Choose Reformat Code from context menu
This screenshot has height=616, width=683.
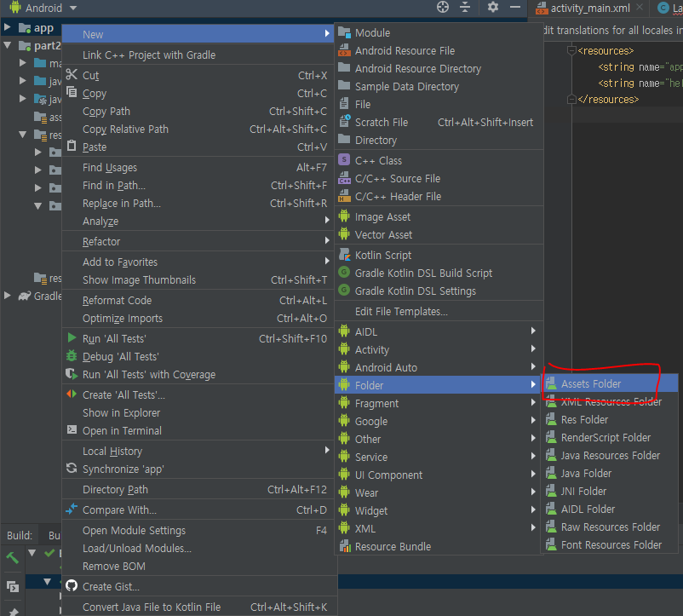click(198, 300)
